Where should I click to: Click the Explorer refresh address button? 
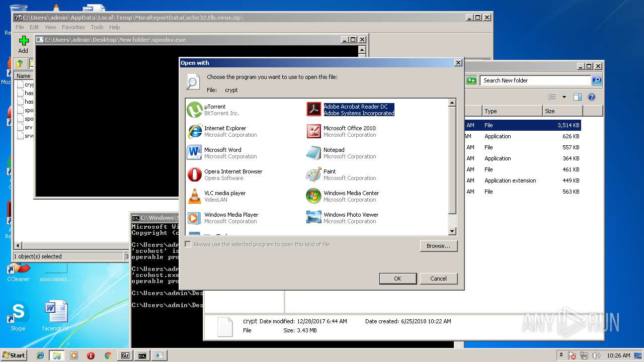pos(471,80)
